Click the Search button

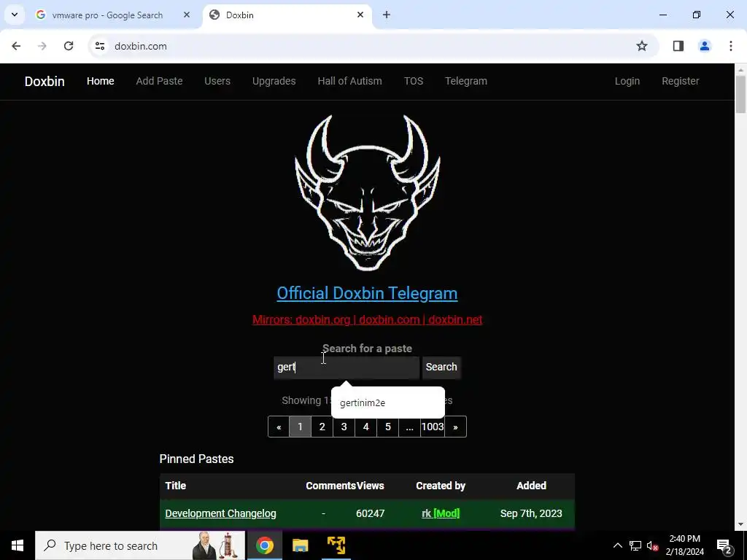pyautogui.click(x=441, y=367)
